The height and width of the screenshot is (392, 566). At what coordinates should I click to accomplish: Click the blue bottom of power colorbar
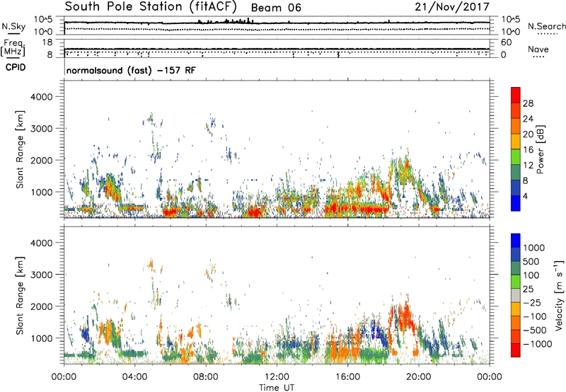pos(516,203)
